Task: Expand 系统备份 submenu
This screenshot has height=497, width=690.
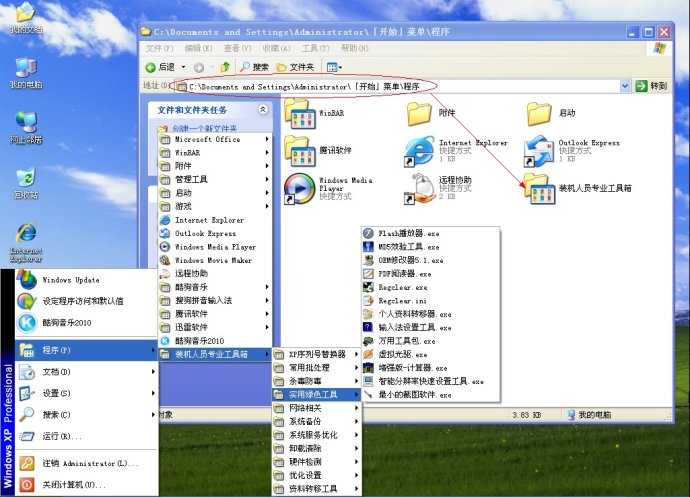Action: [316, 421]
